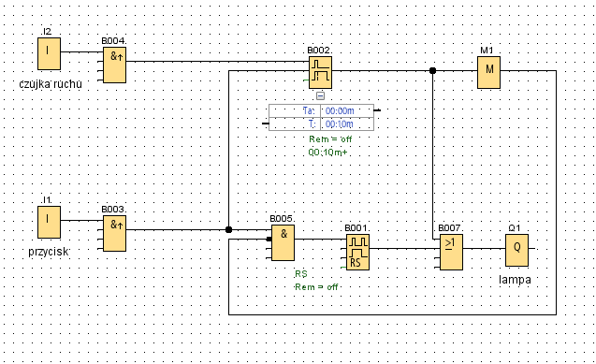Click the B003 edge-triggered AND block
The width and height of the screenshot is (596, 364).
pyautogui.click(x=114, y=233)
